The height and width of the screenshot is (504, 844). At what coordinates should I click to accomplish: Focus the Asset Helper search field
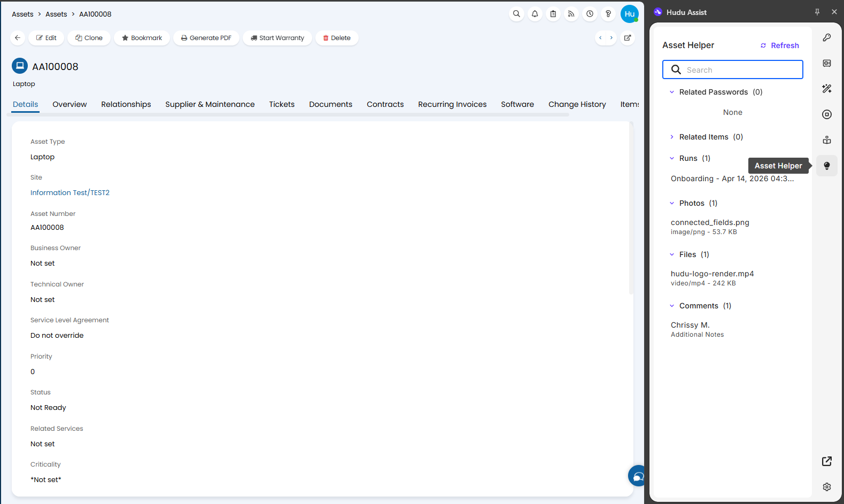point(733,69)
